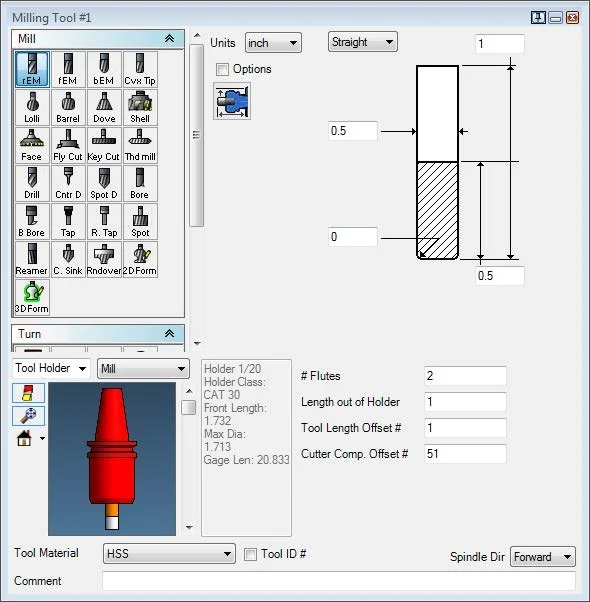Click holder list scroll up arrow

(189, 391)
